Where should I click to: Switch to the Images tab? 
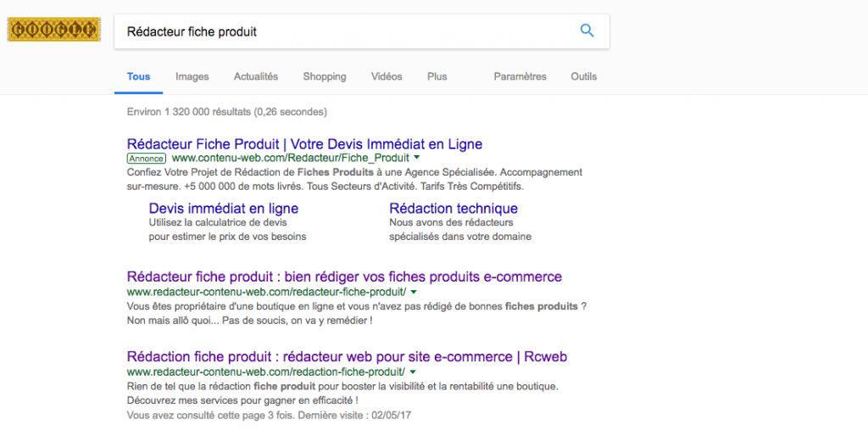(192, 76)
